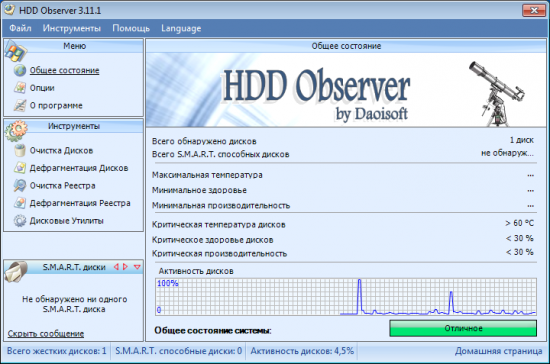Click the Критическое здоровье дисков label
The image size is (550, 364).
tap(213, 240)
